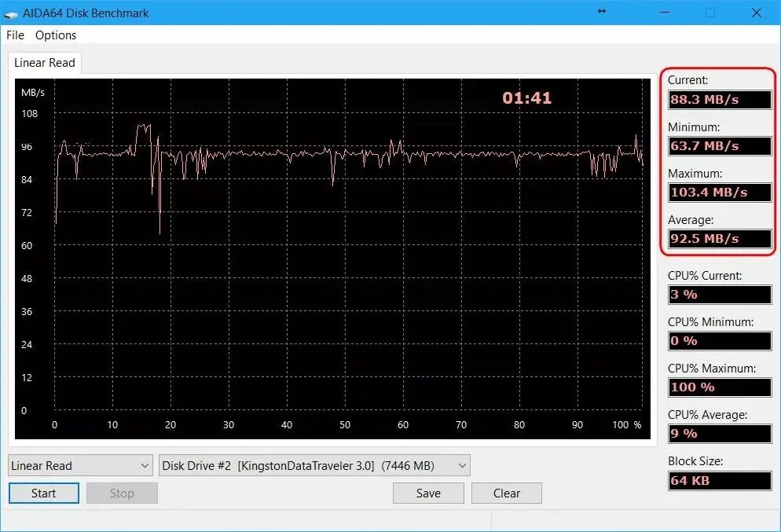Click the AIDA64 Disk Benchmark window title
Screen dimensions: 781x532
pos(86,13)
